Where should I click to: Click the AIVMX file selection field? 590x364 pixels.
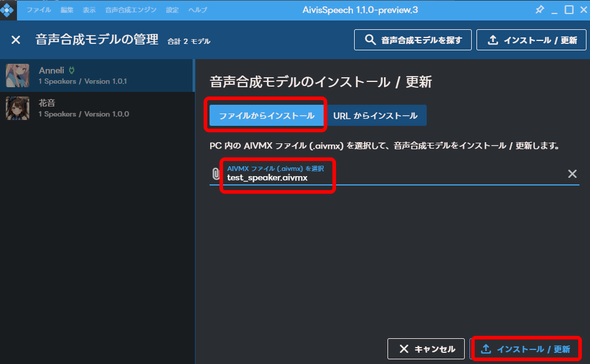[395, 174]
